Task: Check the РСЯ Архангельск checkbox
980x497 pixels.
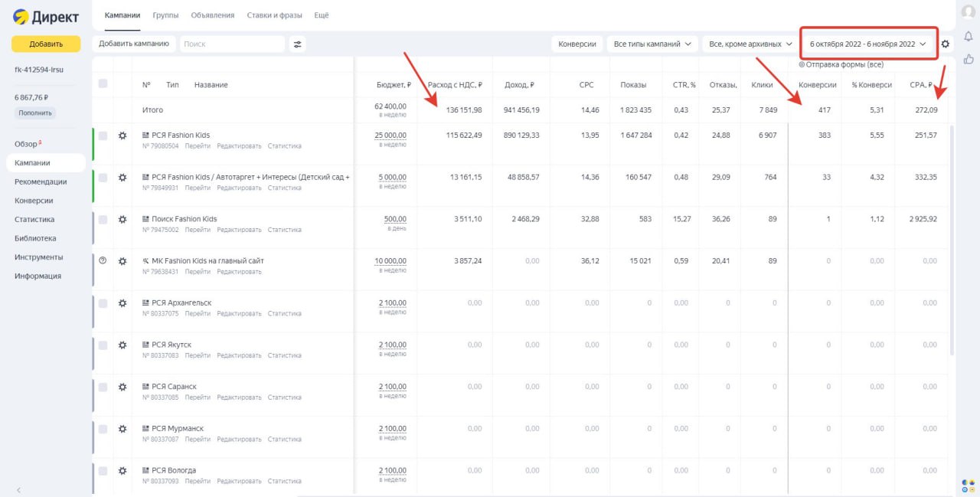Action: point(103,302)
